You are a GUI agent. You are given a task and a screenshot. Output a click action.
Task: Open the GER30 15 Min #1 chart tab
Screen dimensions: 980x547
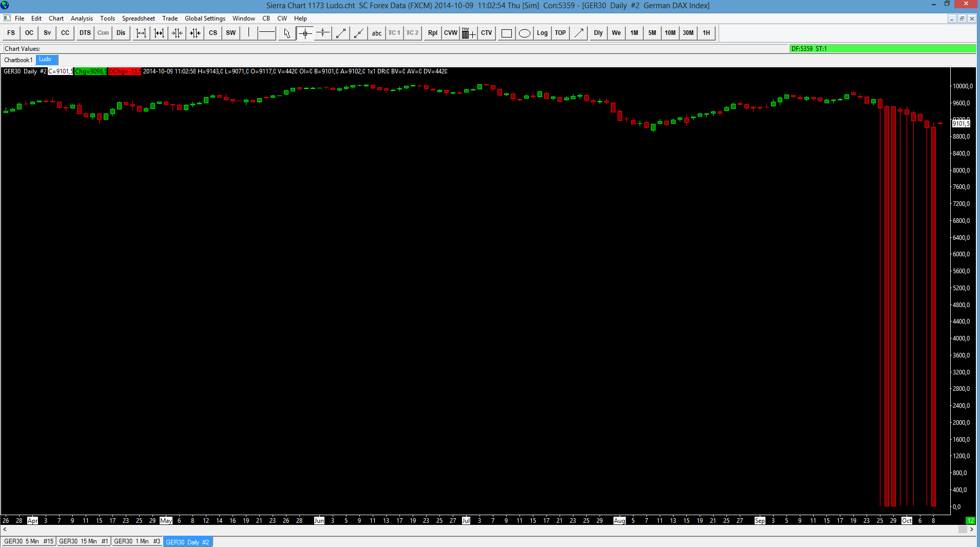click(84, 541)
